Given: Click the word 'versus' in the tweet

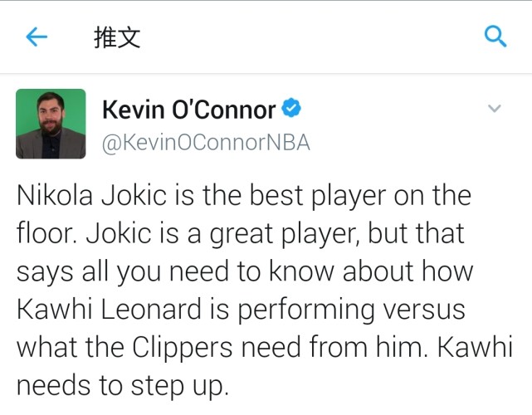Looking at the screenshot, I should (x=424, y=310).
